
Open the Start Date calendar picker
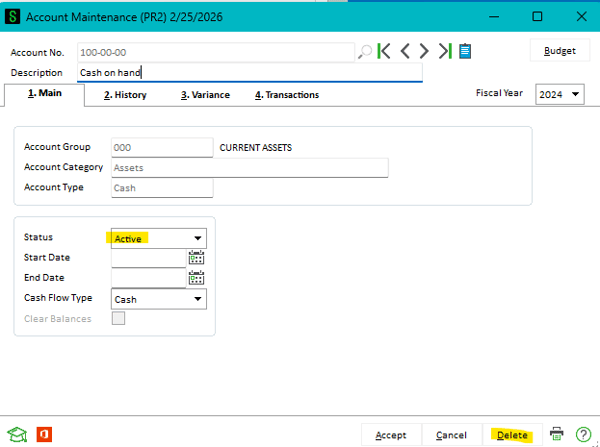pyautogui.click(x=196, y=258)
